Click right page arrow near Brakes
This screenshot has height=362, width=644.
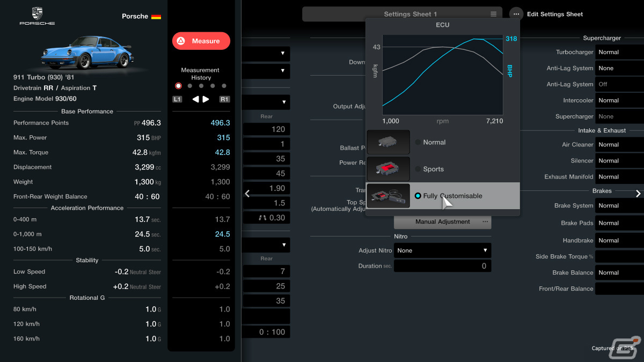[638, 194]
